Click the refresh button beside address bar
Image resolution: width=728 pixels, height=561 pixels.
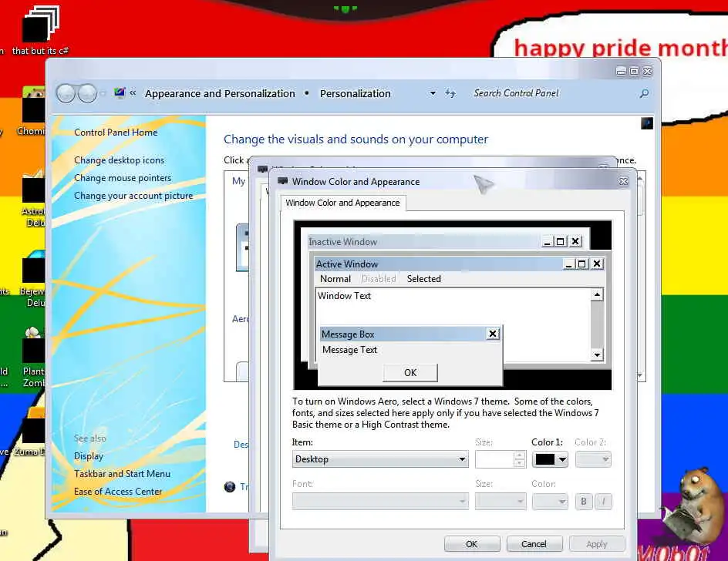pyautogui.click(x=450, y=93)
